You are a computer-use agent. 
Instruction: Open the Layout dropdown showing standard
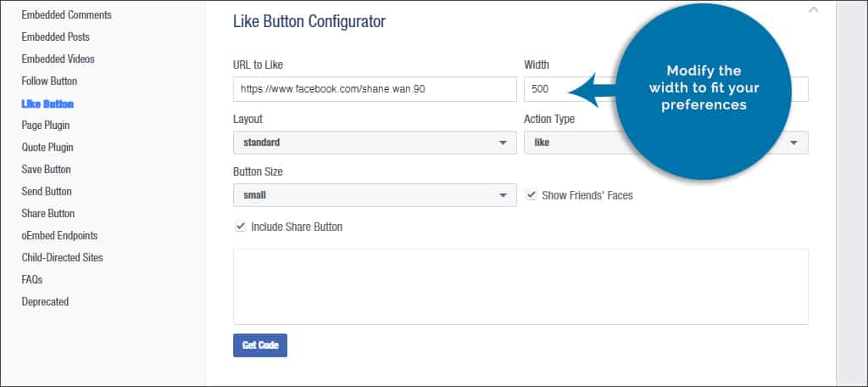click(374, 143)
